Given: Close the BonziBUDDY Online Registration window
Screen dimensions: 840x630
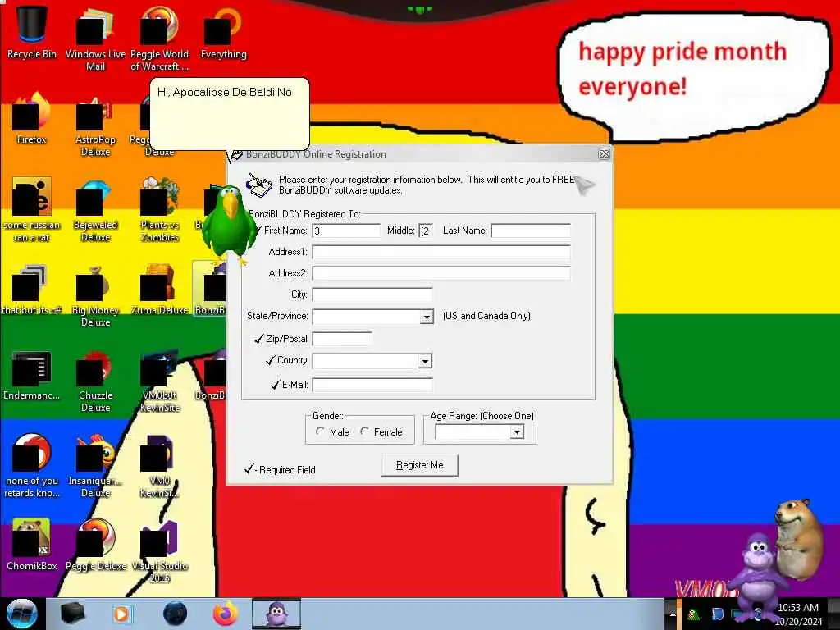Looking at the screenshot, I should click(604, 153).
